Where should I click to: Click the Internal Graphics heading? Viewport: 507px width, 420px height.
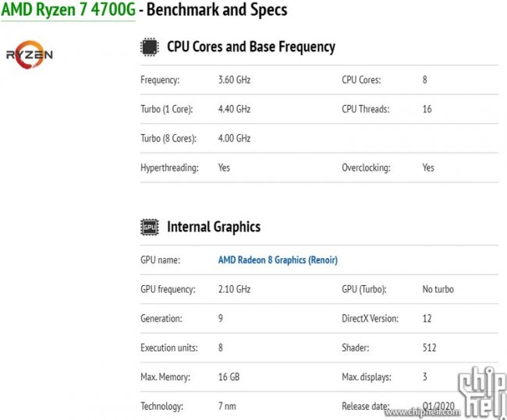(x=213, y=228)
